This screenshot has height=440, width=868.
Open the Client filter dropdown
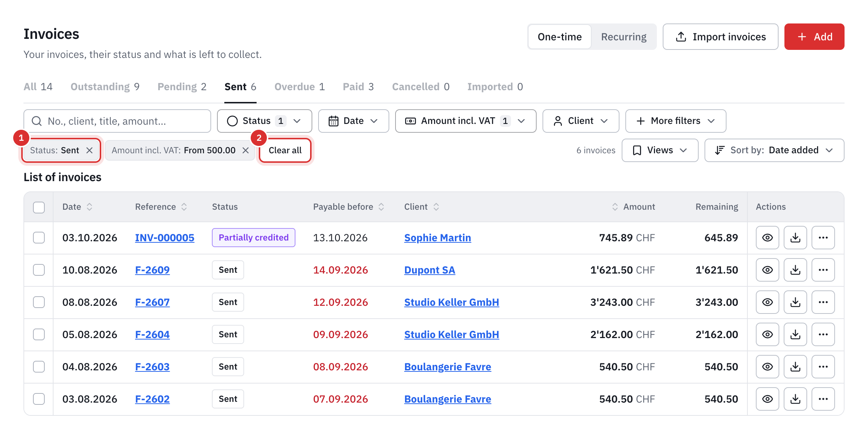(x=581, y=121)
